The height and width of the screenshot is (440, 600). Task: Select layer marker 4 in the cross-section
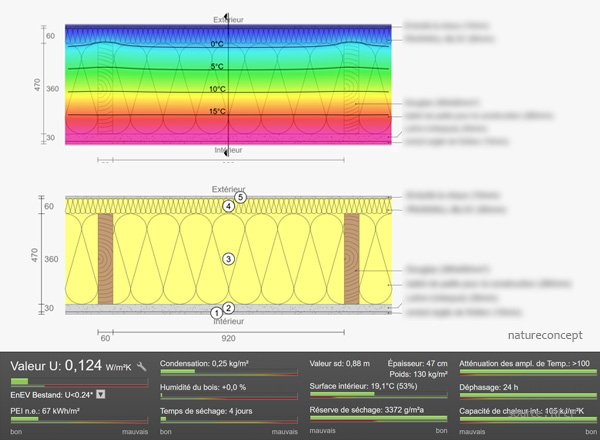pos(228,207)
